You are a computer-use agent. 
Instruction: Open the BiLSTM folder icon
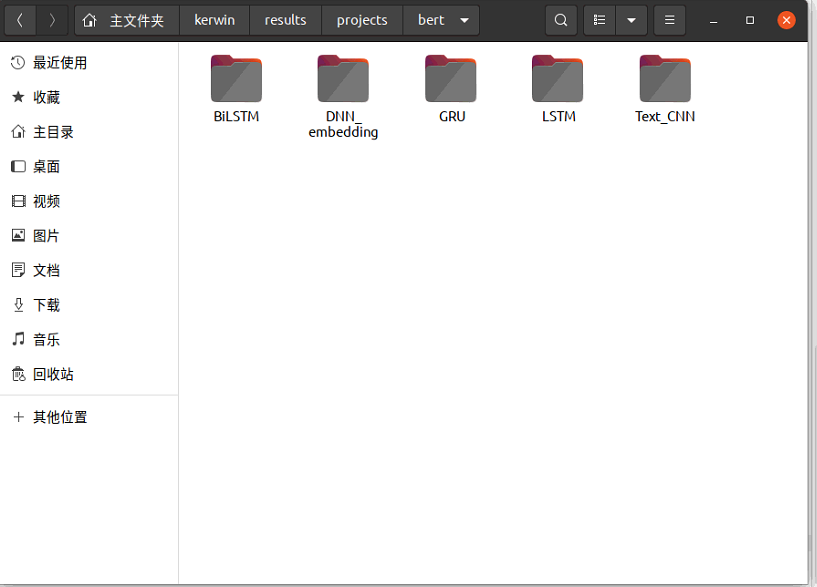click(x=236, y=79)
